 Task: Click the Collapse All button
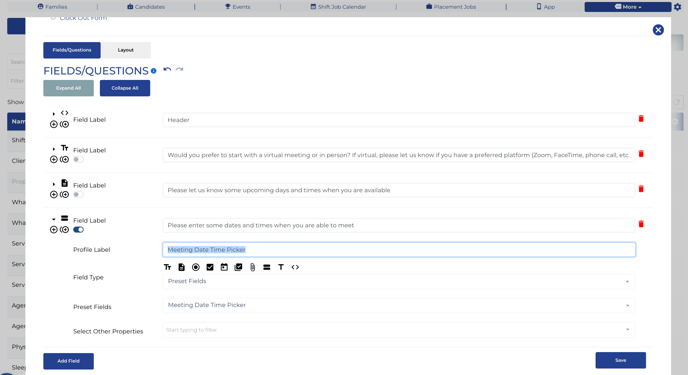(x=125, y=88)
